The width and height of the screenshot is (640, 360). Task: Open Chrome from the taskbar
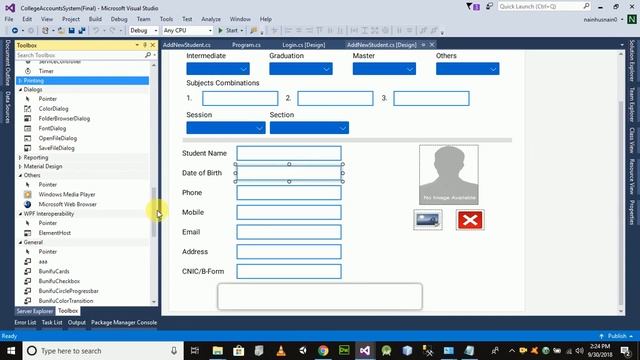(x=323, y=351)
